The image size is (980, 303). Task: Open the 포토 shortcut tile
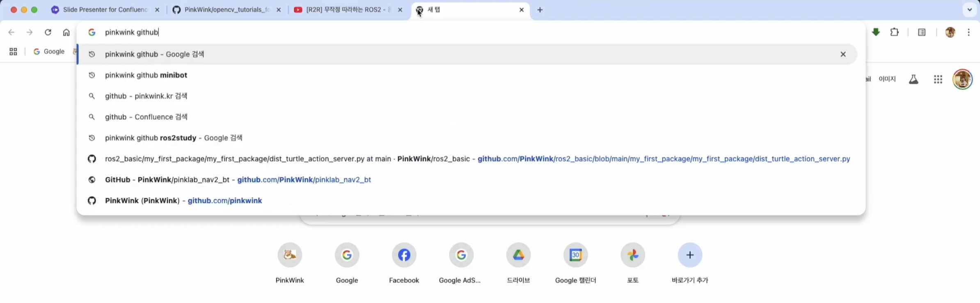[x=633, y=263]
